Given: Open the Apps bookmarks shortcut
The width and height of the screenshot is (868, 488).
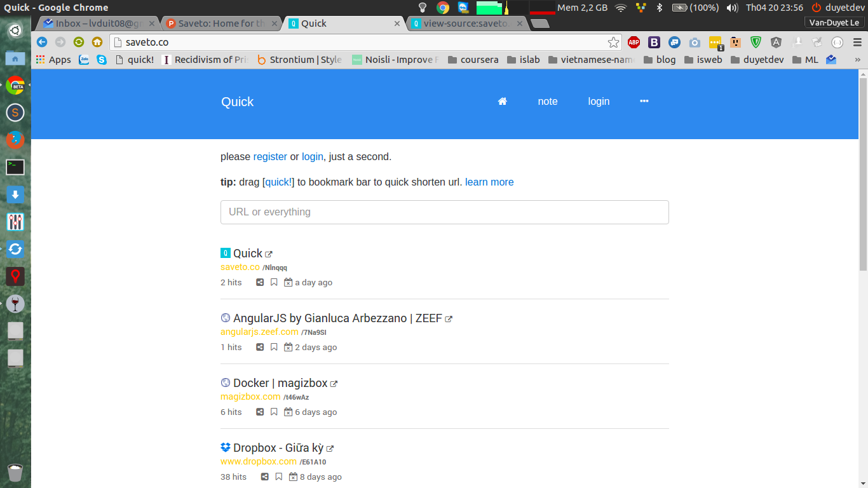Looking at the screenshot, I should click(53, 60).
